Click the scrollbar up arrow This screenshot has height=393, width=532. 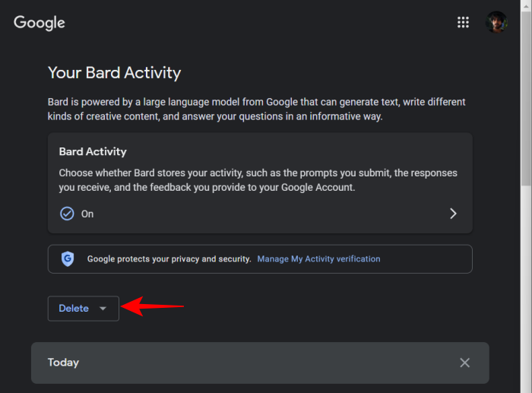pos(526,5)
